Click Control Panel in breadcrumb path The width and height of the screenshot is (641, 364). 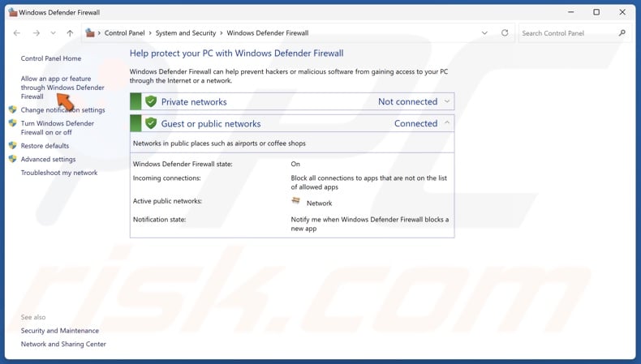(124, 33)
